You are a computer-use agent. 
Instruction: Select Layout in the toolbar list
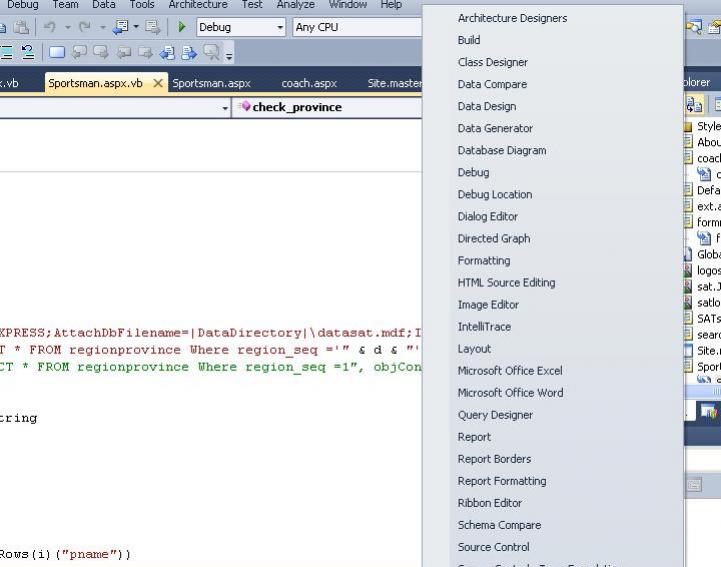click(x=474, y=349)
